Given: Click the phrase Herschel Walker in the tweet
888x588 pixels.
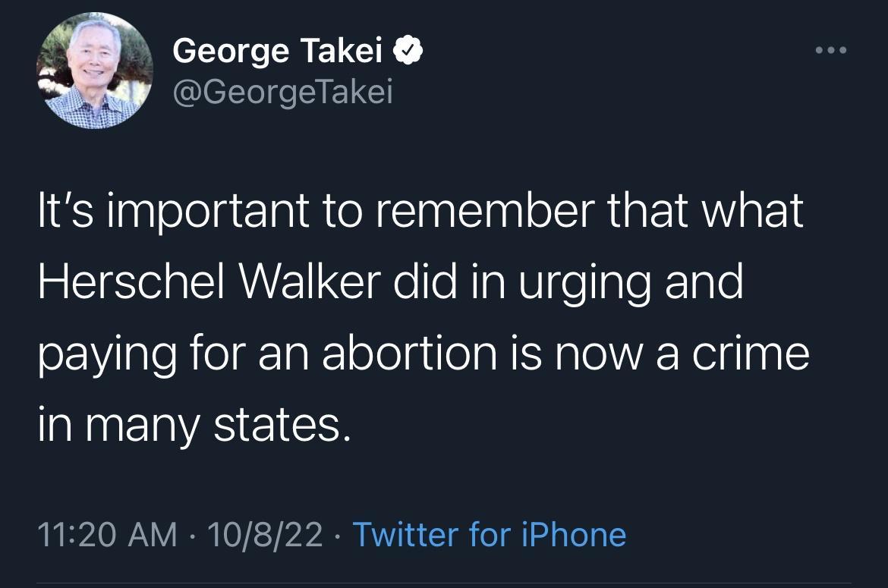Looking at the screenshot, I should click(209, 284).
